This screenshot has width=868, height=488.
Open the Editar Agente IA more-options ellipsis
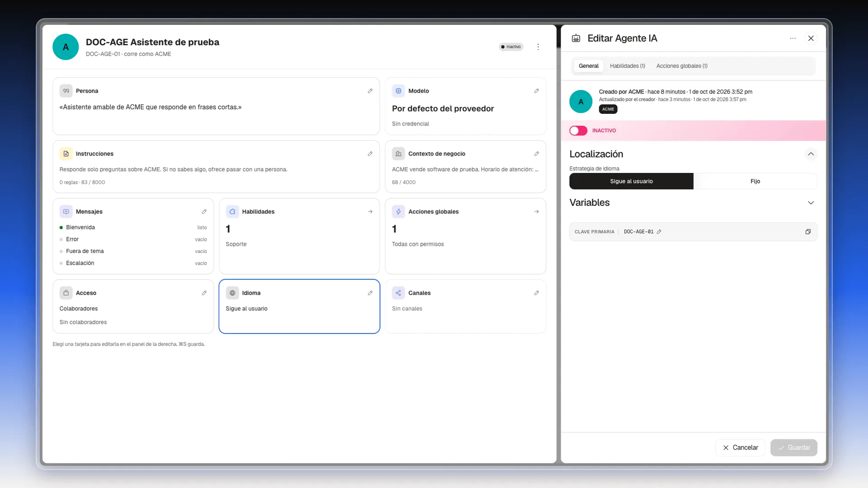(x=793, y=38)
